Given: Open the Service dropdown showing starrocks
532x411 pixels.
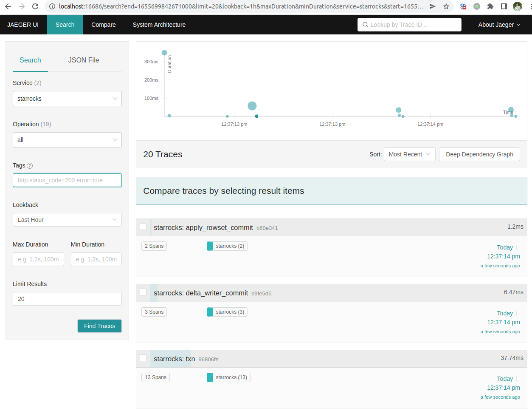Looking at the screenshot, I should pyautogui.click(x=67, y=99).
